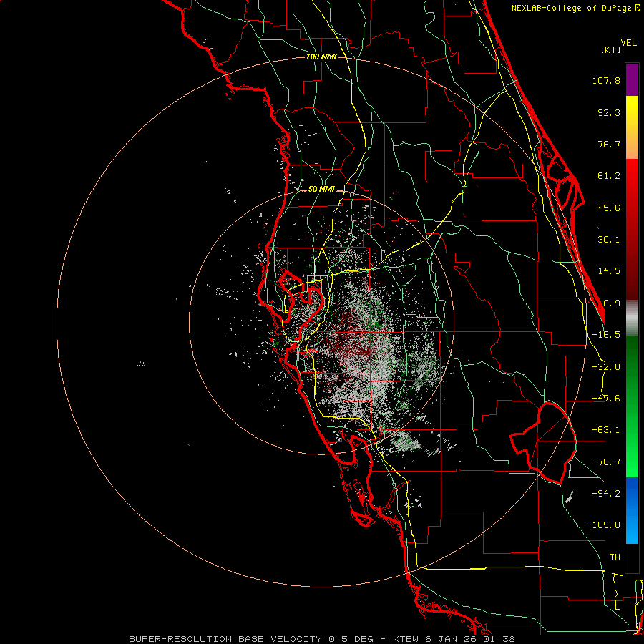The width and height of the screenshot is (644, 644).
Task: Select the 92.3 legend value
Action: (x=609, y=112)
